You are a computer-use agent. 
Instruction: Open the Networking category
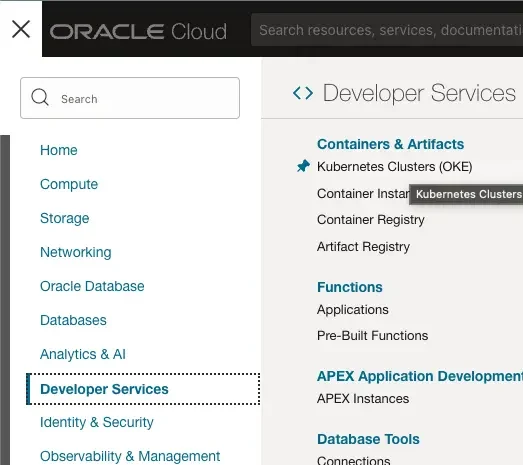tap(76, 252)
